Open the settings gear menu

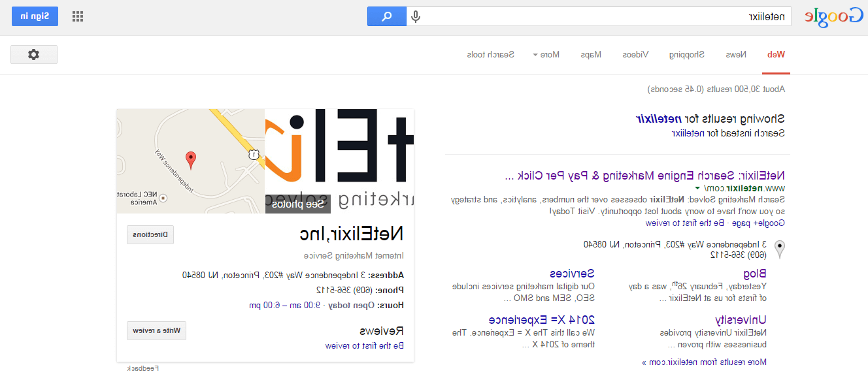(34, 55)
